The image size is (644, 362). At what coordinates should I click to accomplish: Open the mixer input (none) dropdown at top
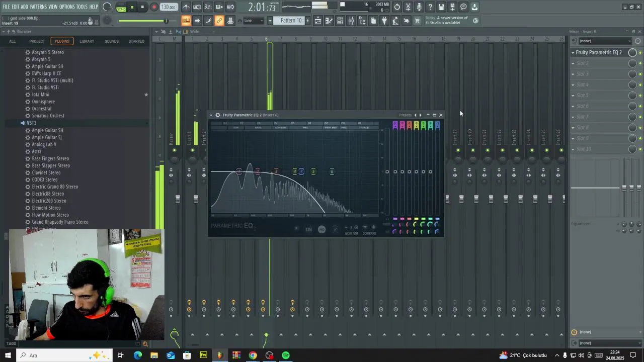coord(604,41)
